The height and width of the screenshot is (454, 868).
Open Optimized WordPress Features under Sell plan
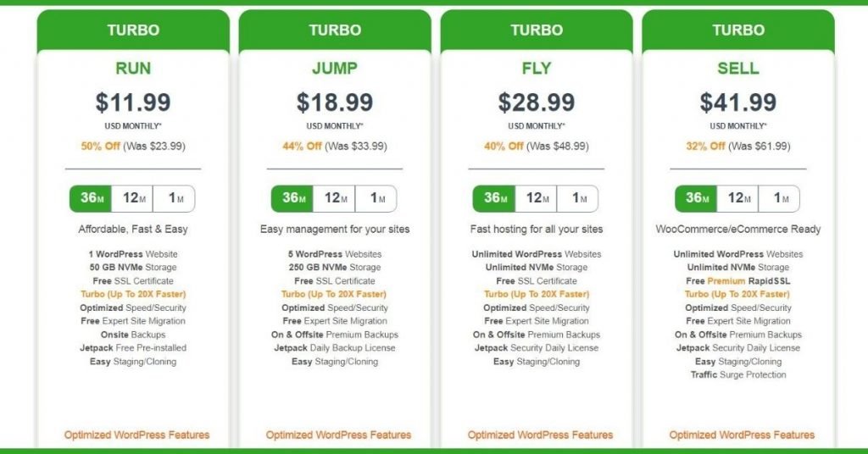[x=742, y=435]
